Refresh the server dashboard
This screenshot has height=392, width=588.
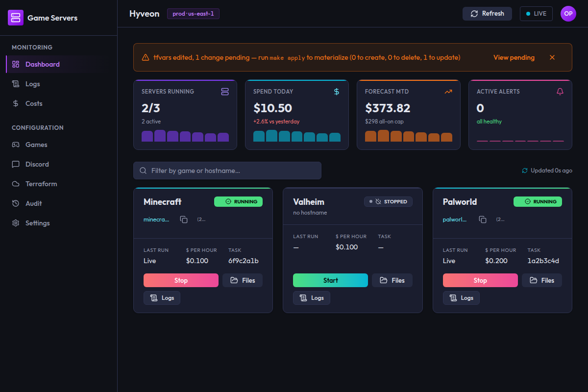click(487, 14)
